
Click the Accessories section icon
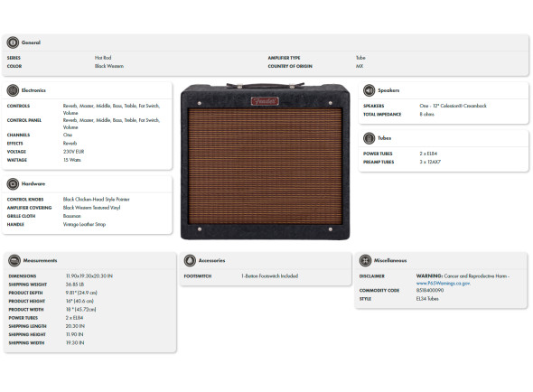[x=190, y=261]
